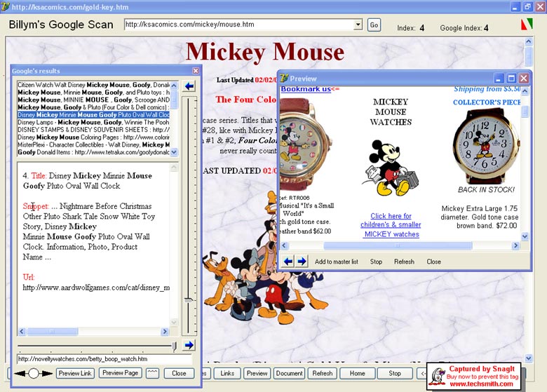Image resolution: width=547 pixels, height=392 pixels.
Task: Click Stop button in main bottom toolbar
Action: [x=395, y=373]
